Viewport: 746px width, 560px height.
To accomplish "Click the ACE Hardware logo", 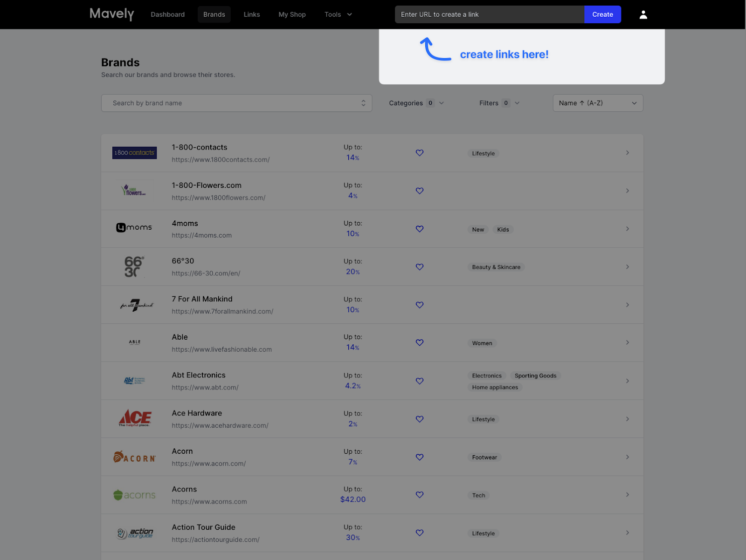I will tap(135, 418).
